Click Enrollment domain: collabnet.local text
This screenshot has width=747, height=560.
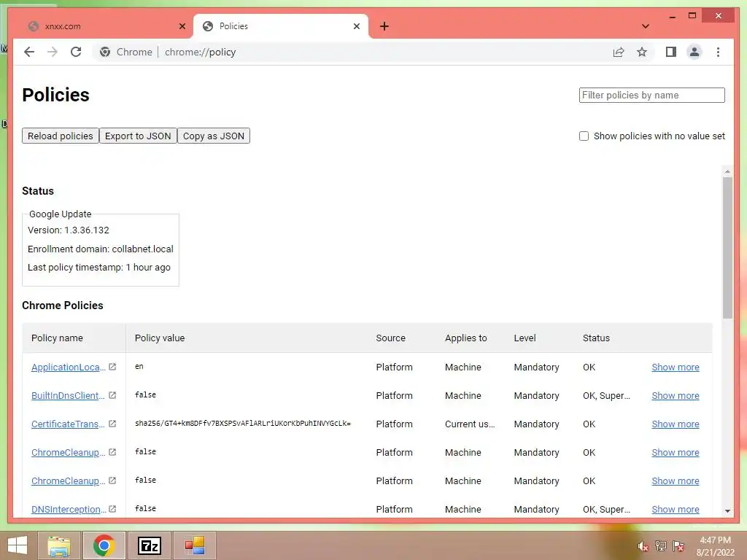point(101,249)
